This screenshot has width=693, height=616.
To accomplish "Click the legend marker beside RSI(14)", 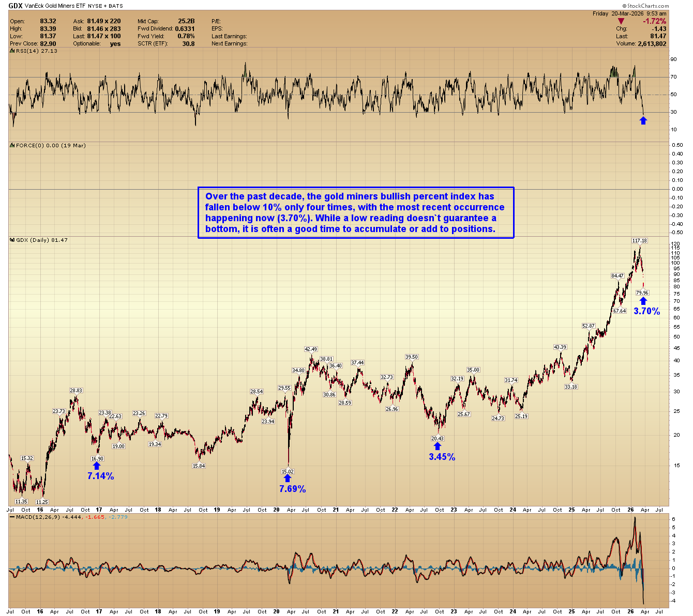I will point(12,51).
